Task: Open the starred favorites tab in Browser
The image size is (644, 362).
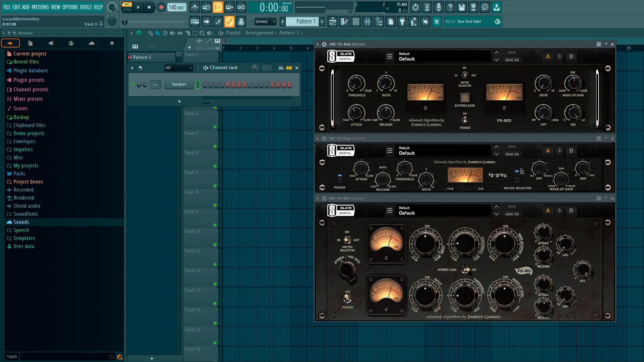Action: coord(112,43)
